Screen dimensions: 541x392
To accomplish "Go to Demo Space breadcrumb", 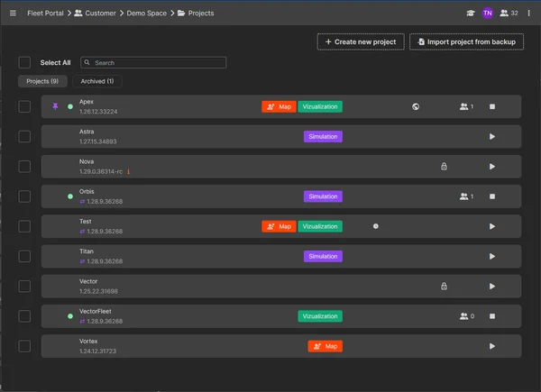I will click(147, 14).
